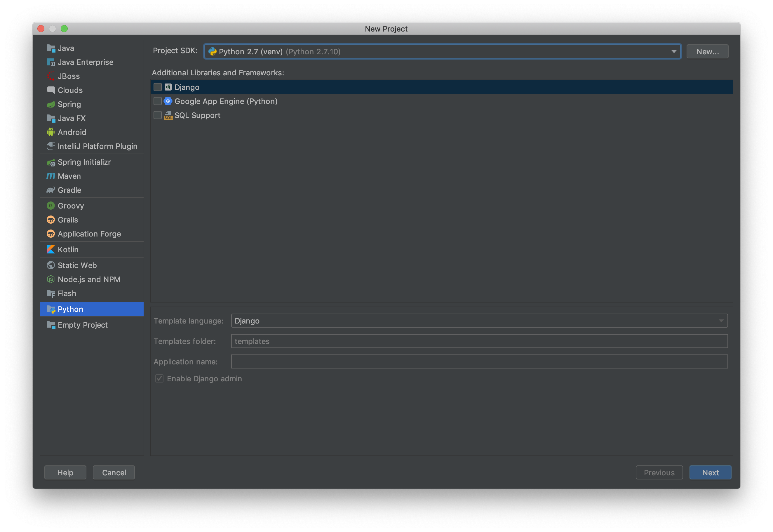Click the Python logo in SDK field
The width and height of the screenshot is (773, 532).
tap(212, 52)
